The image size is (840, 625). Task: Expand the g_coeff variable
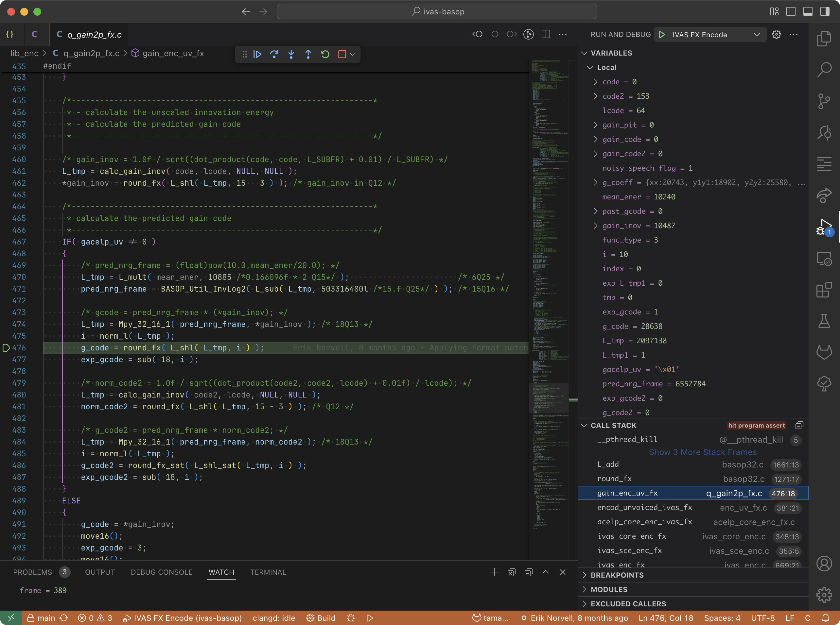pyautogui.click(x=595, y=183)
